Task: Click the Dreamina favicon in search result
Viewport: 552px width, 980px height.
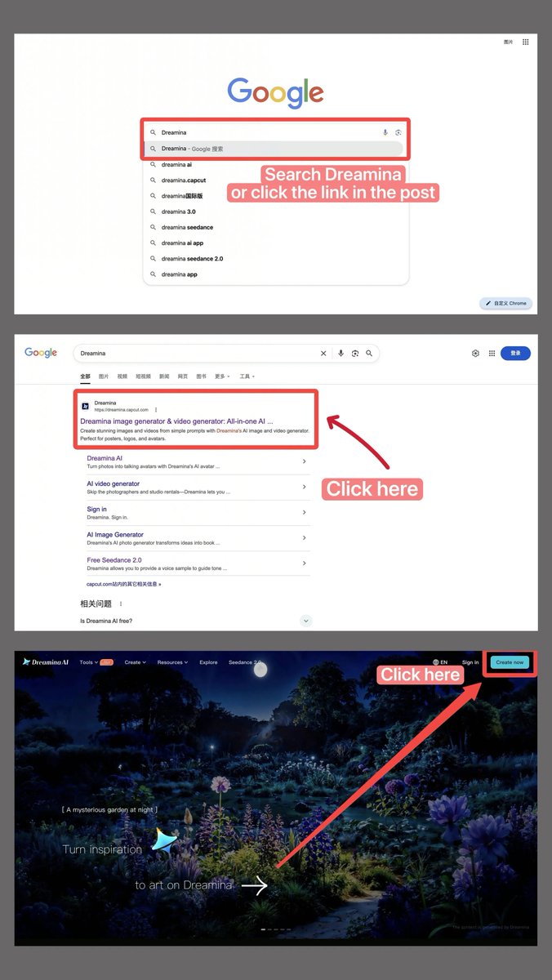Action: (x=85, y=406)
